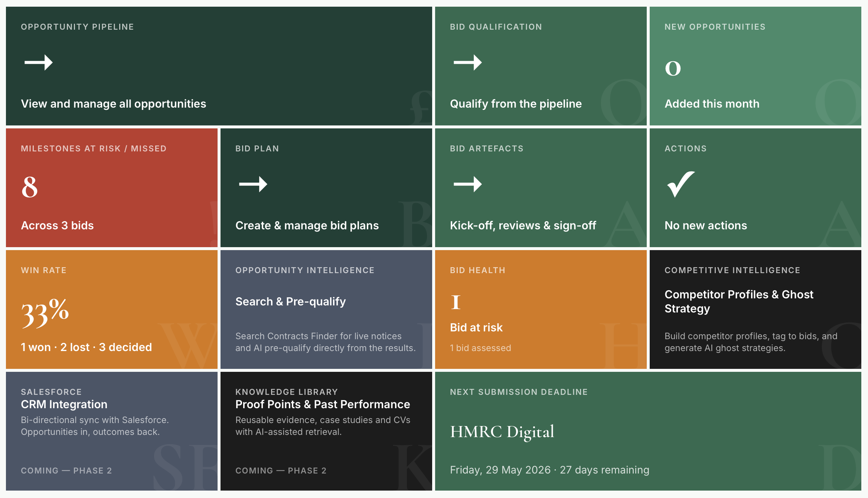
Task: Click the arrow icon in Bid Plan tile
Action: 253,184
